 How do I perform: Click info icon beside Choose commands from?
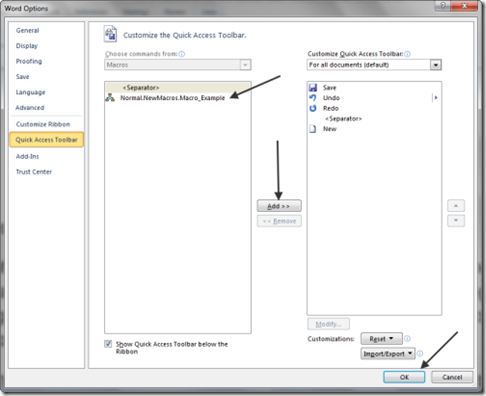(x=182, y=54)
